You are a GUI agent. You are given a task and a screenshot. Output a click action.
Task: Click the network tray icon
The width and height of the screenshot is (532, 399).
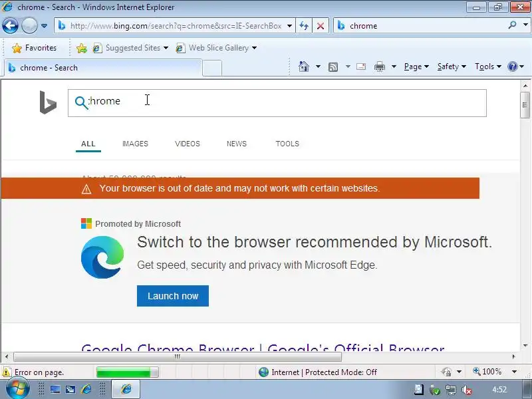pyautogui.click(x=451, y=390)
